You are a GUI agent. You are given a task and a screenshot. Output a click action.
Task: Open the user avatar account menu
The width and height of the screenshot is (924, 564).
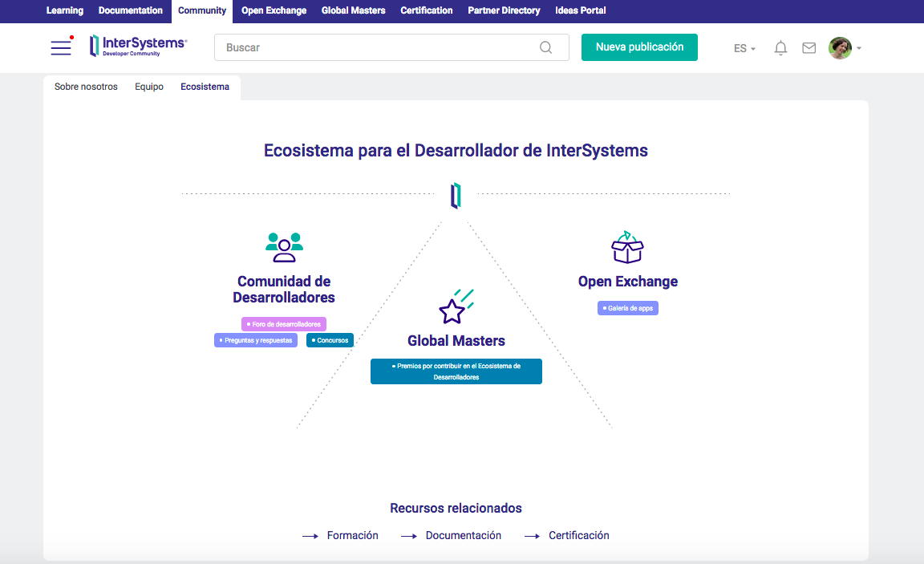coord(845,48)
